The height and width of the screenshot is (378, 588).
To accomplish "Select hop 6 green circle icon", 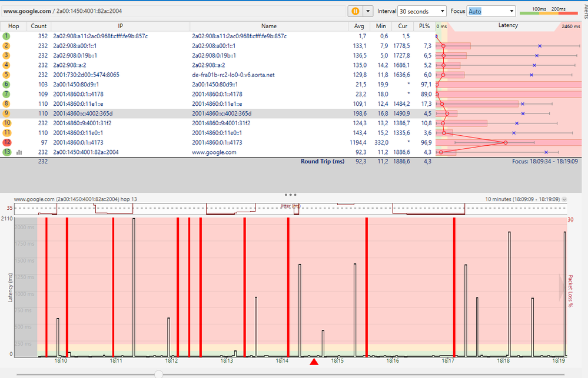I will pyautogui.click(x=6, y=84).
